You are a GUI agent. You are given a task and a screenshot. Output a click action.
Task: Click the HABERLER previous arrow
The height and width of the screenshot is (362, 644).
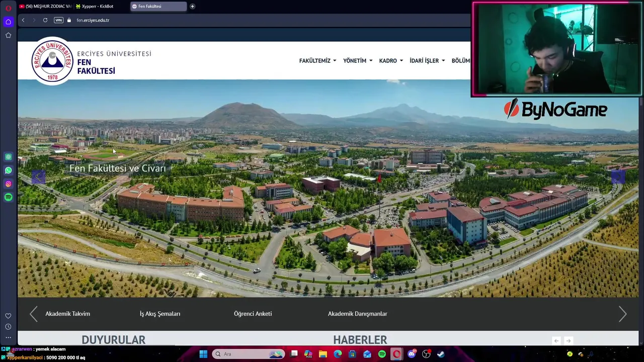click(x=556, y=340)
